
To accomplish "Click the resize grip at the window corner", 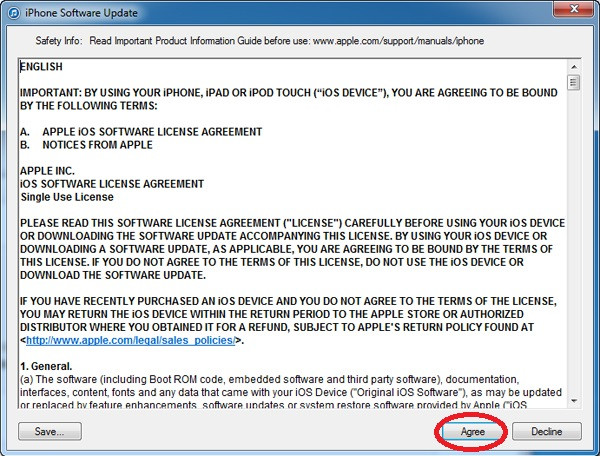I will [593, 450].
